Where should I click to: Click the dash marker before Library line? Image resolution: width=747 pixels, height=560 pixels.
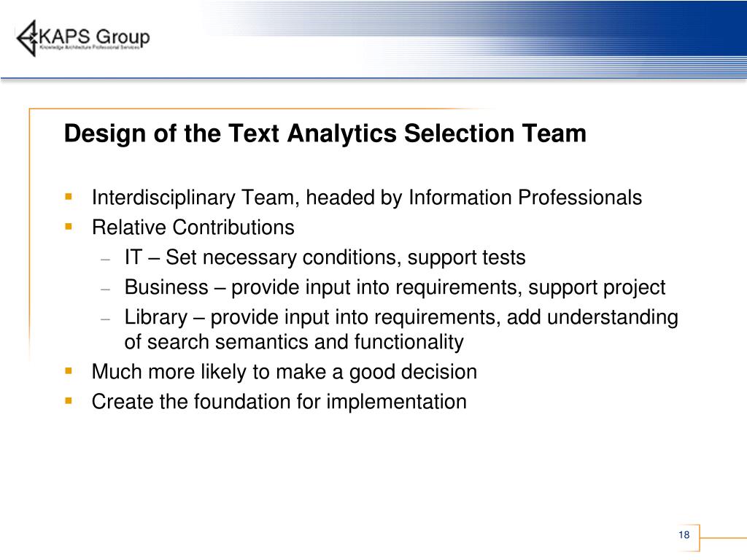pos(106,319)
